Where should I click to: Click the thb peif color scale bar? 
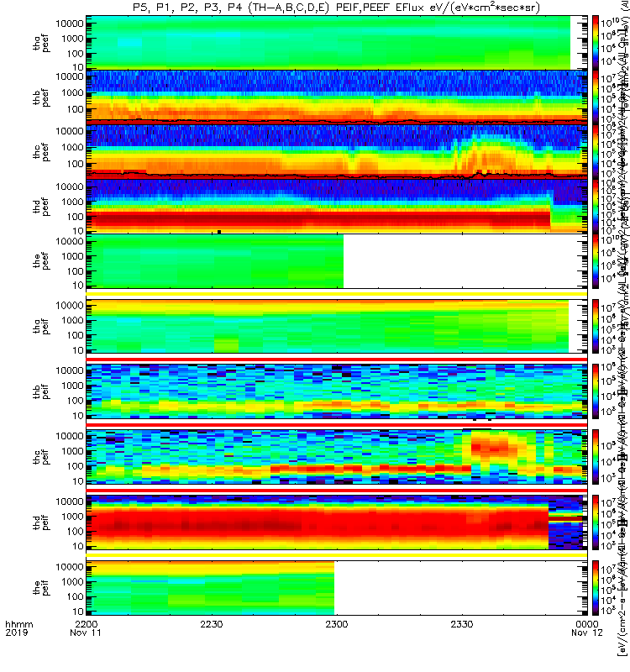596,391
